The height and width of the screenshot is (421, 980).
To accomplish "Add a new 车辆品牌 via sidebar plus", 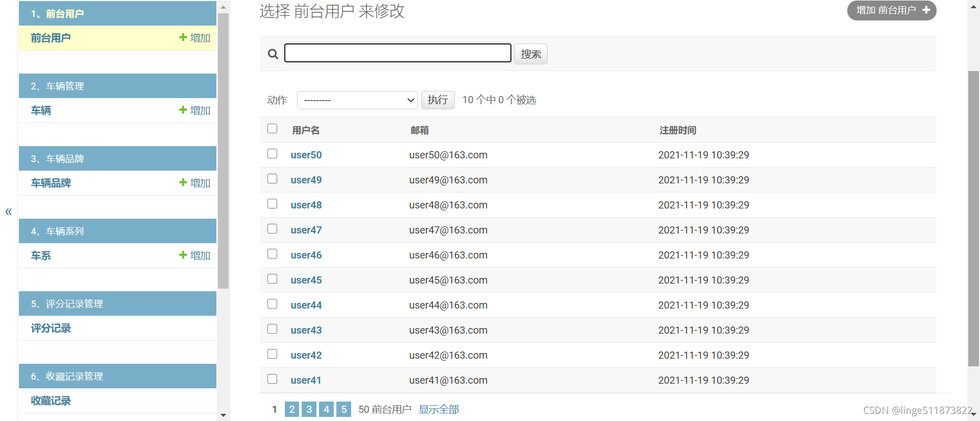I will coord(194,183).
